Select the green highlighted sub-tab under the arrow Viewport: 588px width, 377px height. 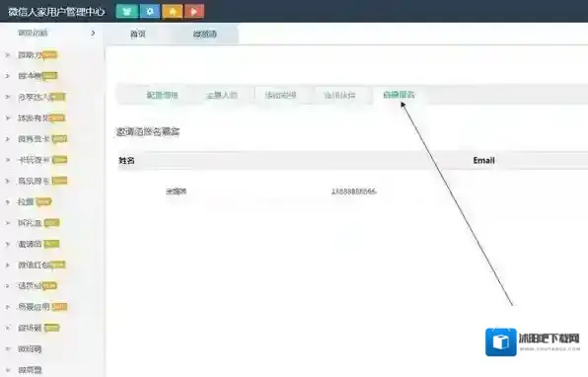click(x=399, y=95)
